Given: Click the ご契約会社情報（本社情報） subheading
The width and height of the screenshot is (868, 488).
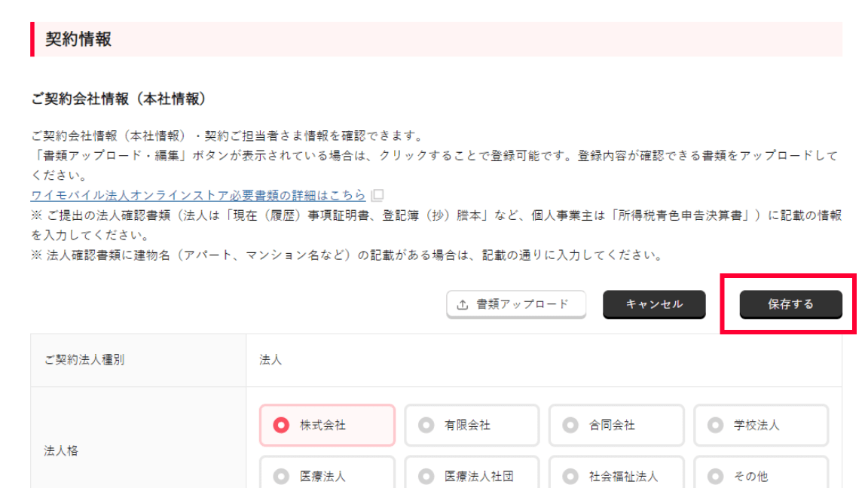Looking at the screenshot, I should click(x=118, y=99).
